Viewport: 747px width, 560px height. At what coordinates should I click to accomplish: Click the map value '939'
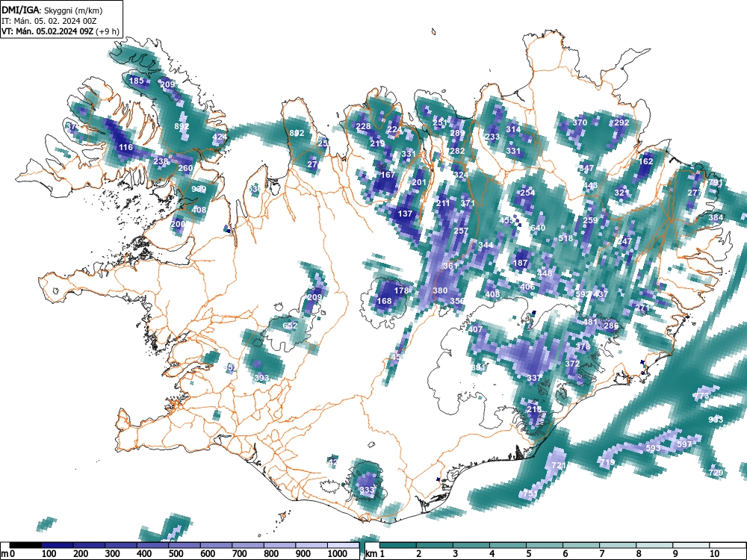pos(199,189)
